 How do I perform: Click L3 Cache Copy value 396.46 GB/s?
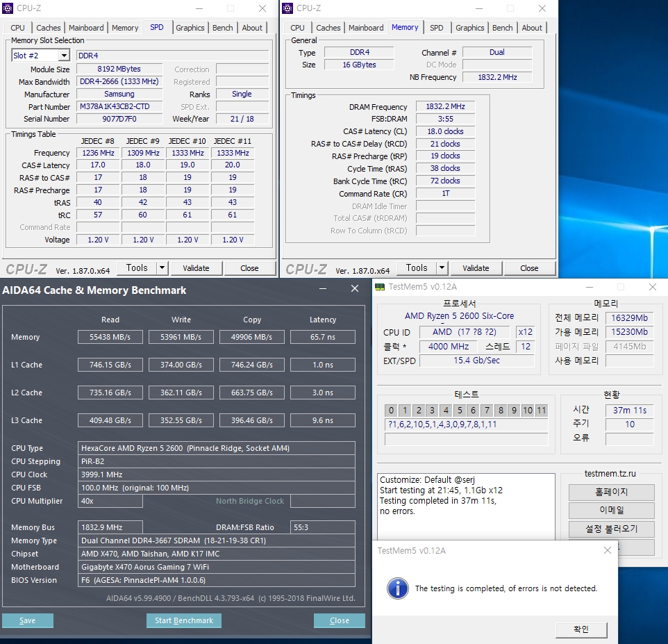(x=252, y=421)
